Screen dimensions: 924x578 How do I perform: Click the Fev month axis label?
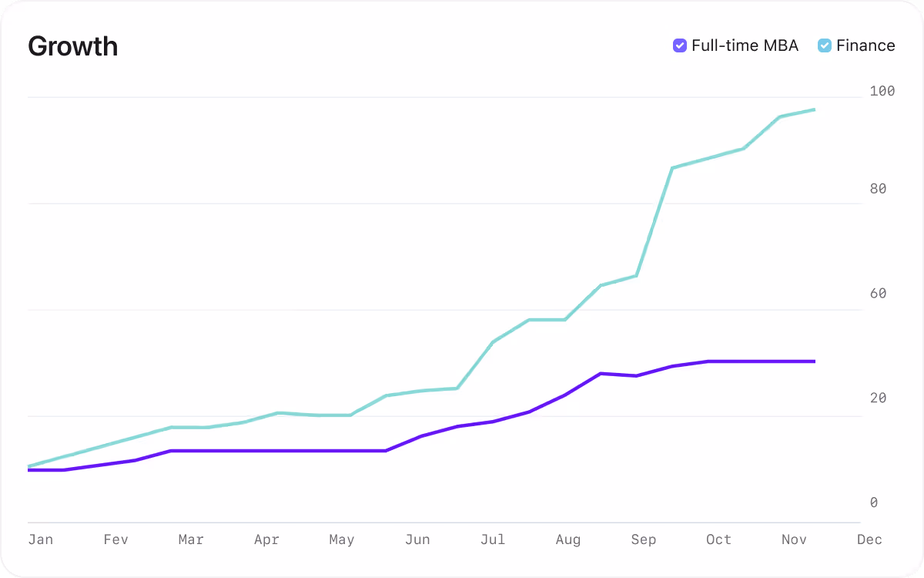[x=115, y=539]
